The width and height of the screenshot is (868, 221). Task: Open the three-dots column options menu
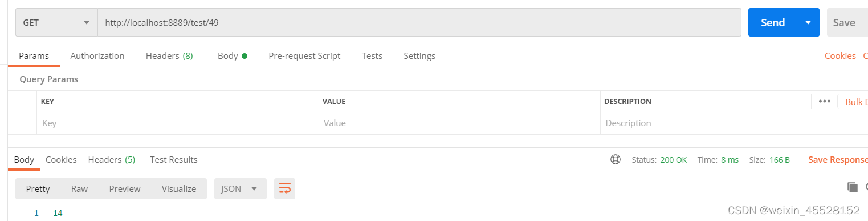[x=824, y=101]
